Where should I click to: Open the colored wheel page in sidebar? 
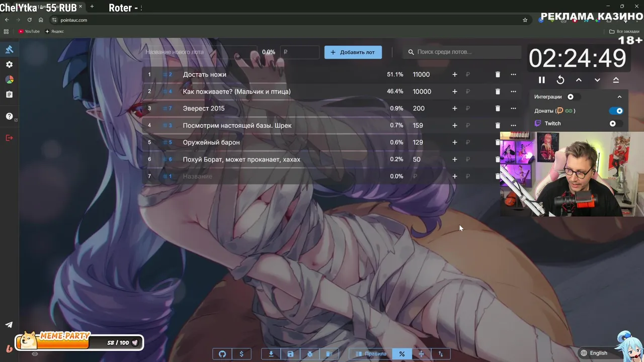coord(9,79)
